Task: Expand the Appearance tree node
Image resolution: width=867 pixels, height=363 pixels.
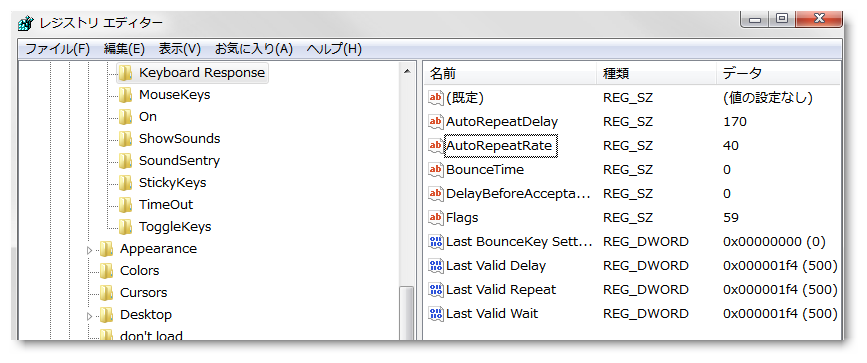Action: 90,250
